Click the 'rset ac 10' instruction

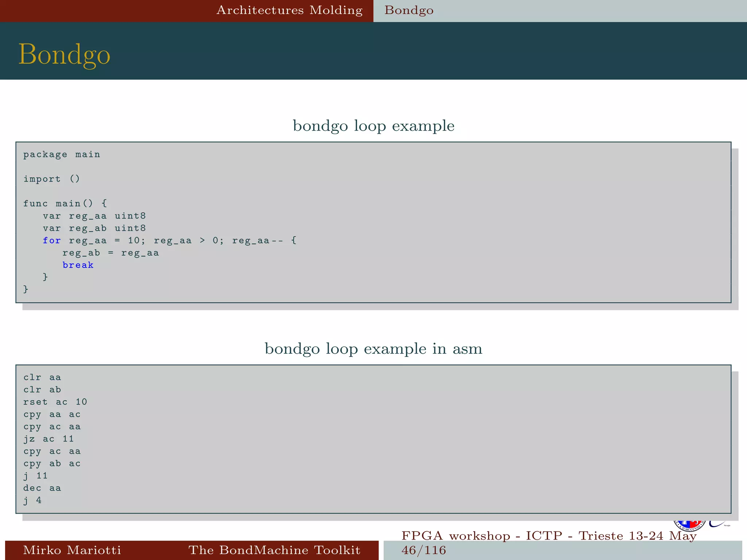55,402
